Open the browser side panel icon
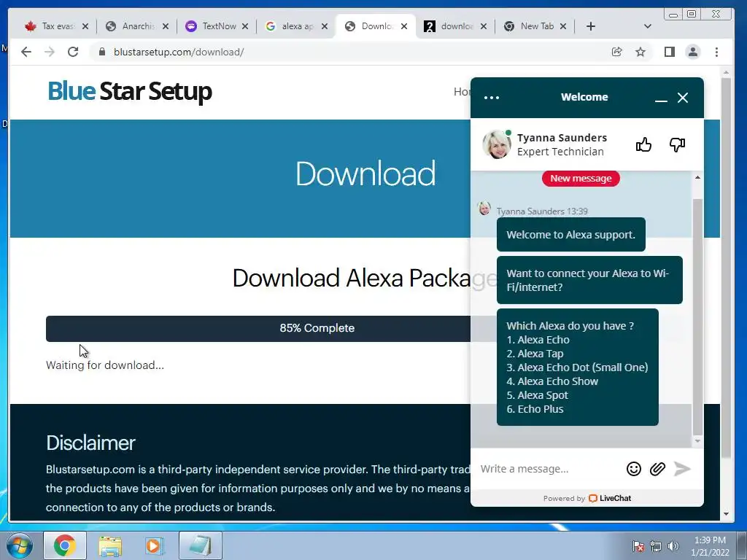Viewport: 747px width, 560px height. [670, 52]
